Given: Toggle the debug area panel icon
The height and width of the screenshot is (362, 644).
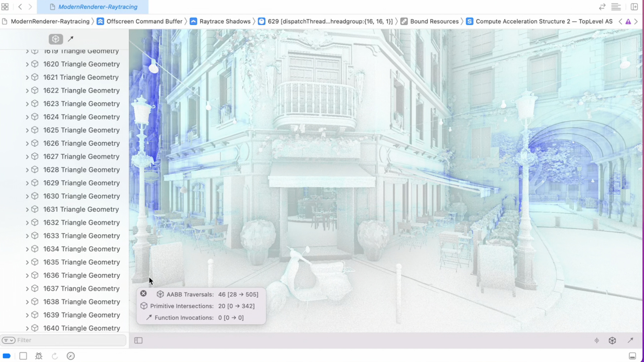Looking at the screenshot, I should (633, 356).
